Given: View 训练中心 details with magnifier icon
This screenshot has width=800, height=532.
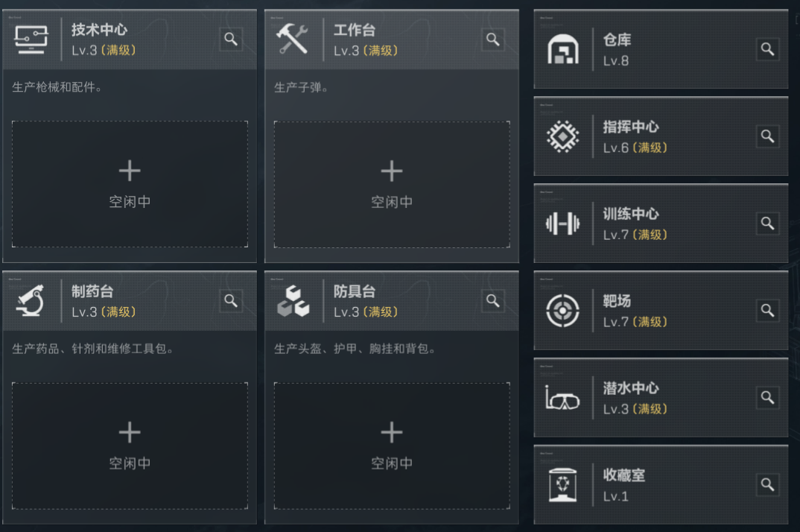Looking at the screenshot, I should coord(767,223).
